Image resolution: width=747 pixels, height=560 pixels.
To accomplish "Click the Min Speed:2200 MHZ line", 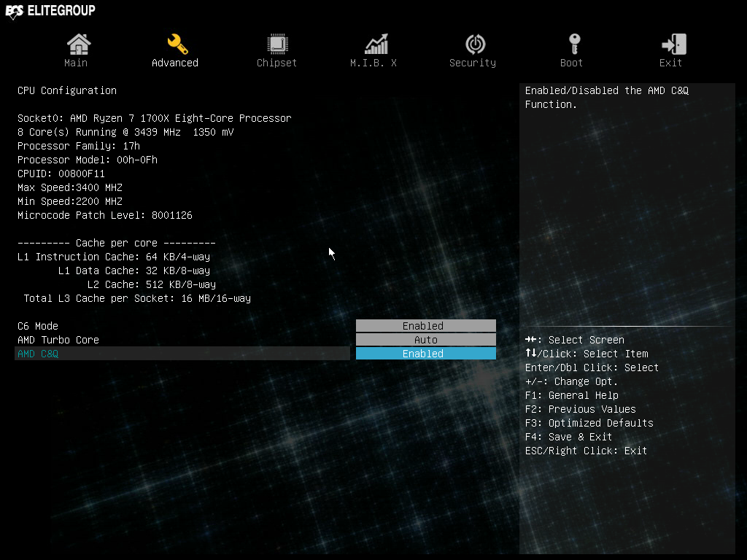I will [70, 201].
